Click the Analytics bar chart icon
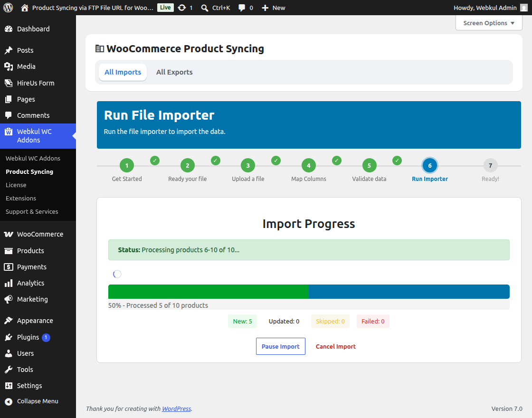Screen dimensions: 532x418 pyautogui.click(x=9, y=283)
